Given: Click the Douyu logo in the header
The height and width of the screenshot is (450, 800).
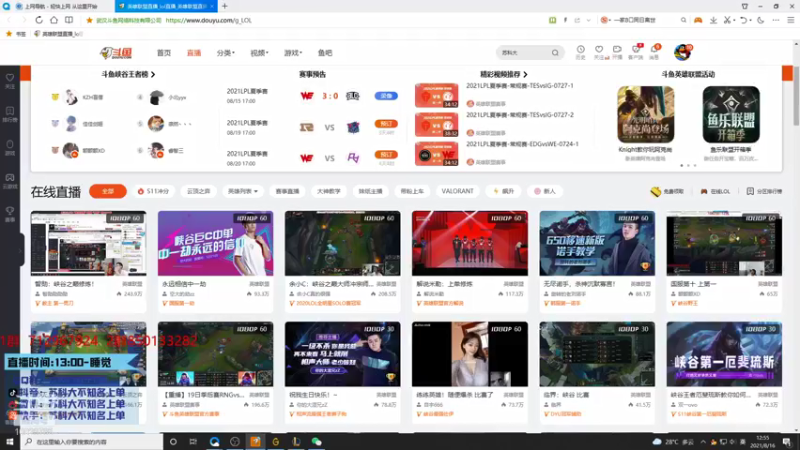Looking at the screenshot, I should (x=116, y=53).
